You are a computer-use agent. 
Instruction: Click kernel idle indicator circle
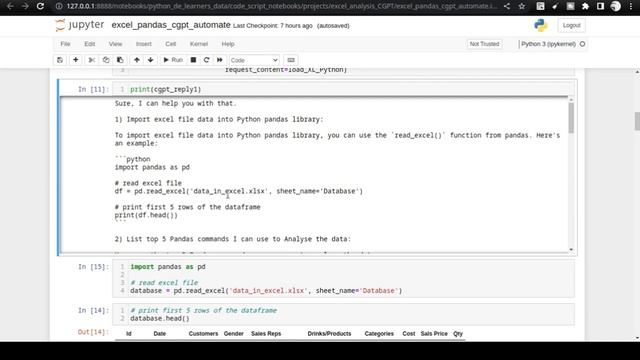coord(582,44)
